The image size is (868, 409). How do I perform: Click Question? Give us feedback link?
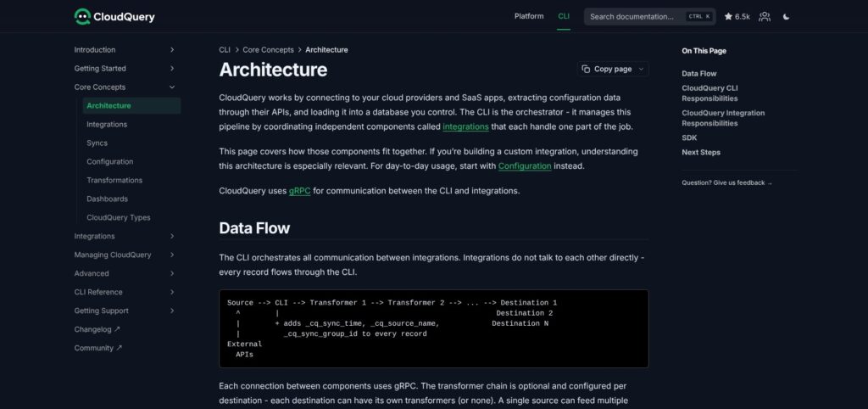click(x=726, y=183)
